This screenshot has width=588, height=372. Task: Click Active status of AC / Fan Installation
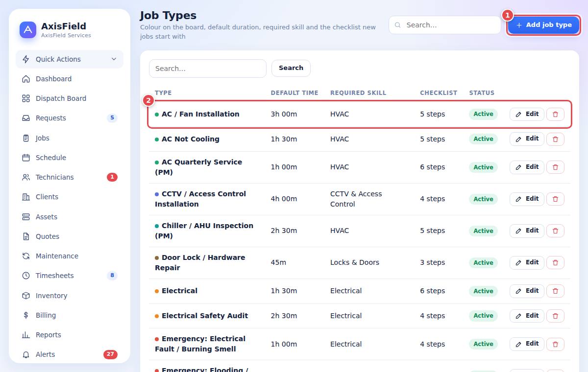point(483,114)
